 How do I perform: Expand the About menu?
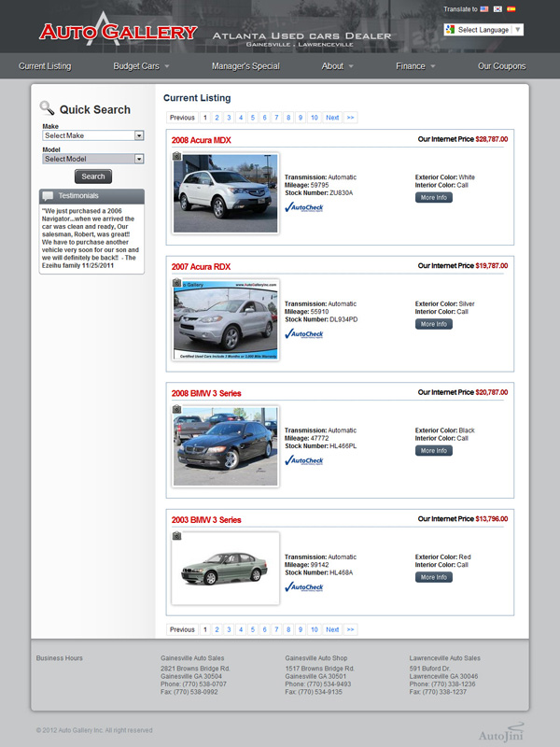(337, 66)
